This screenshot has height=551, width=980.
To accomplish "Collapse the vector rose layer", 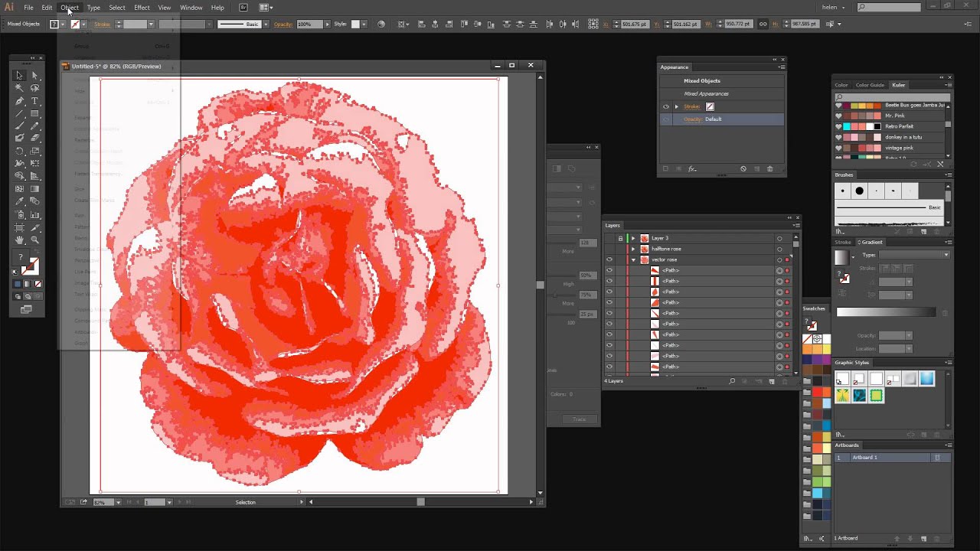I will pos(633,259).
